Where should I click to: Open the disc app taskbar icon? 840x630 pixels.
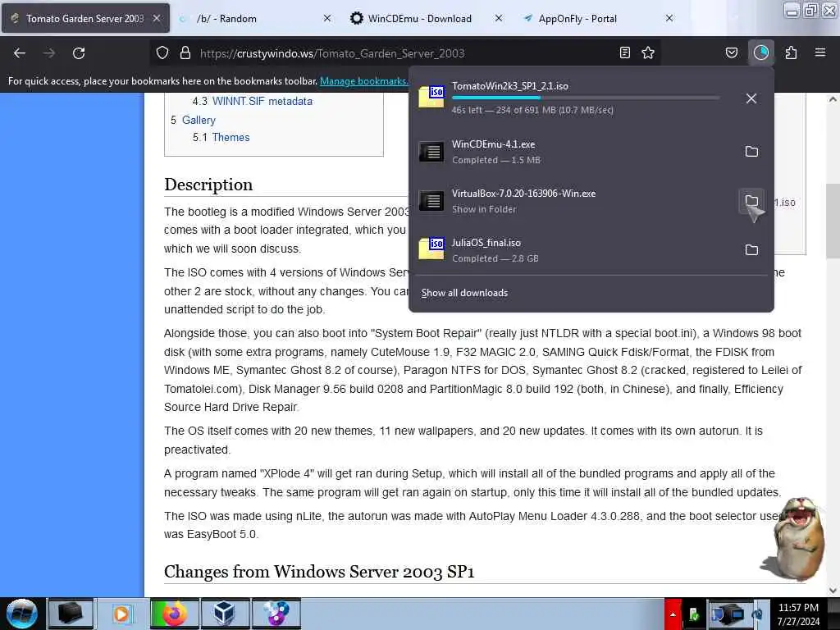click(276, 614)
